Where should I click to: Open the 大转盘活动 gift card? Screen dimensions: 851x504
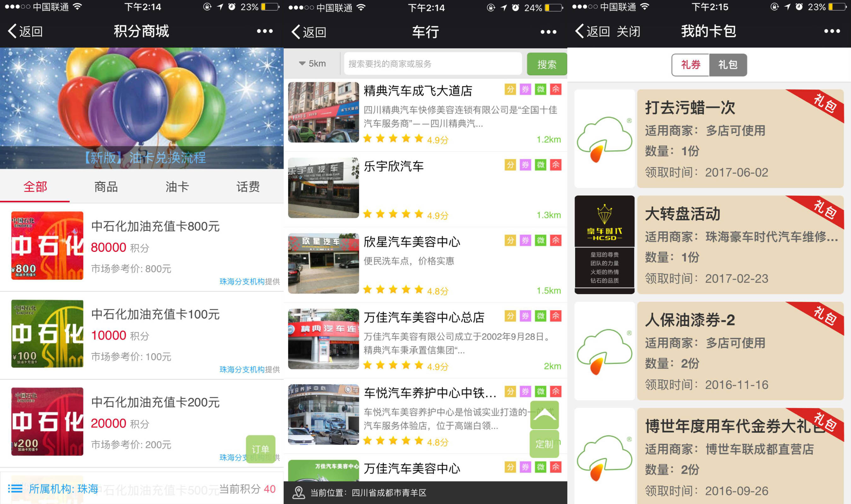[740, 244]
